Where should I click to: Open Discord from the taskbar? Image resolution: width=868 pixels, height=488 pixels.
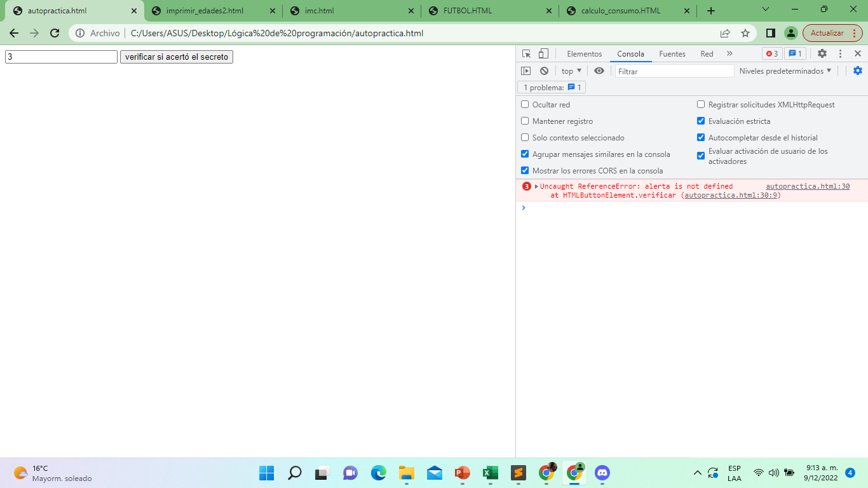pos(602,473)
